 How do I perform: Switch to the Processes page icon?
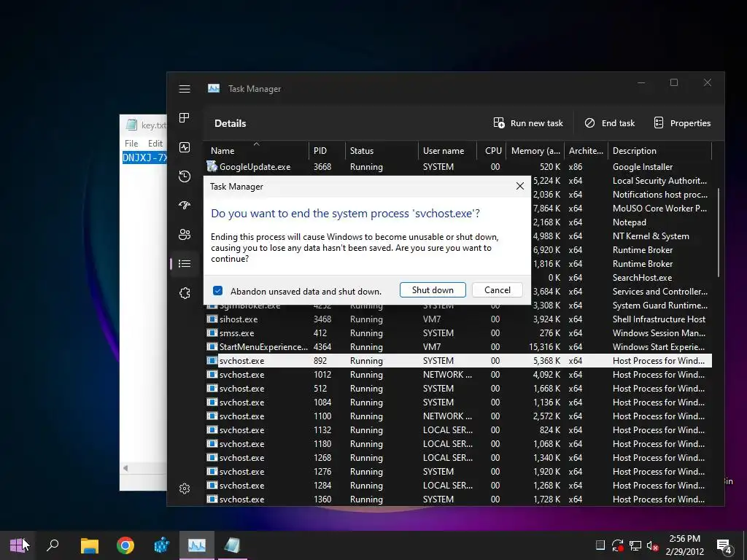[x=185, y=117]
